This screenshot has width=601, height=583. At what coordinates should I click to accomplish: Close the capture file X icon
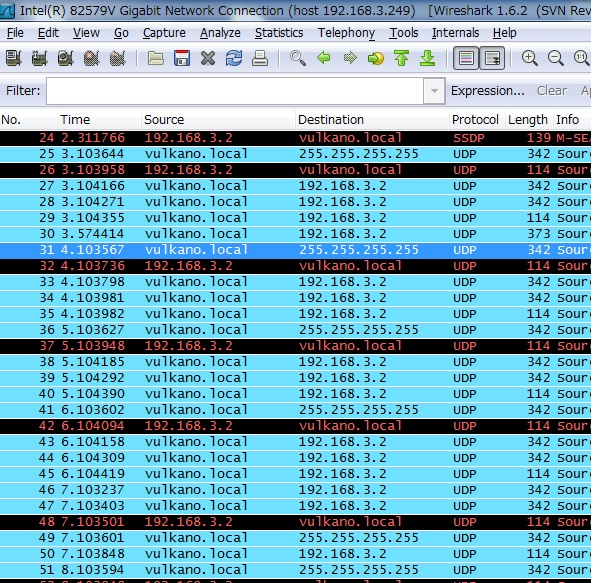pyautogui.click(x=208, y=59)
